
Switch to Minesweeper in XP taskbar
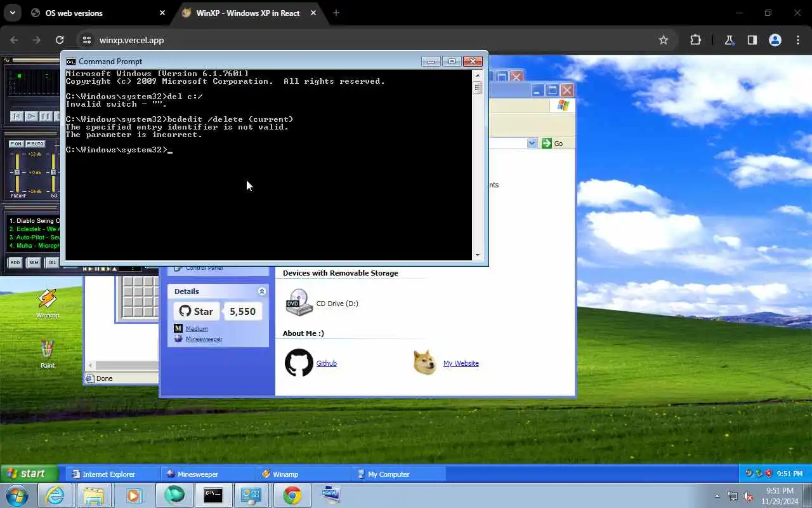(x=207, y=474)
